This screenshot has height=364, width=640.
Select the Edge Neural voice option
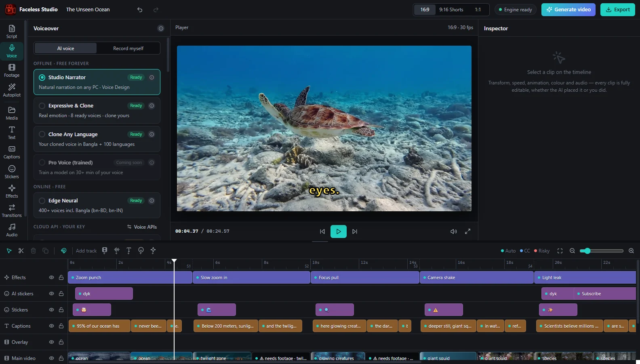(97, 205)
